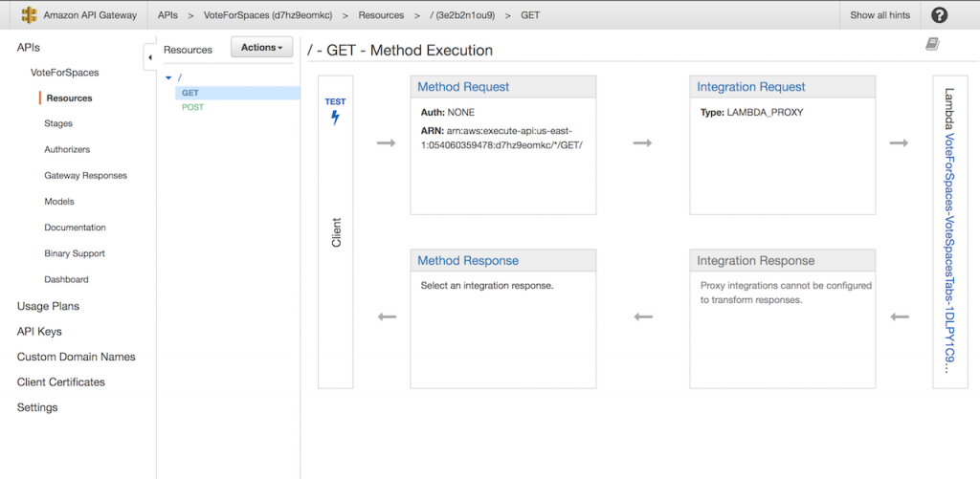Open Gateway Responses in the sidebar
The width and height of the screenshot is (980, 479).
(x=85, y=176)
